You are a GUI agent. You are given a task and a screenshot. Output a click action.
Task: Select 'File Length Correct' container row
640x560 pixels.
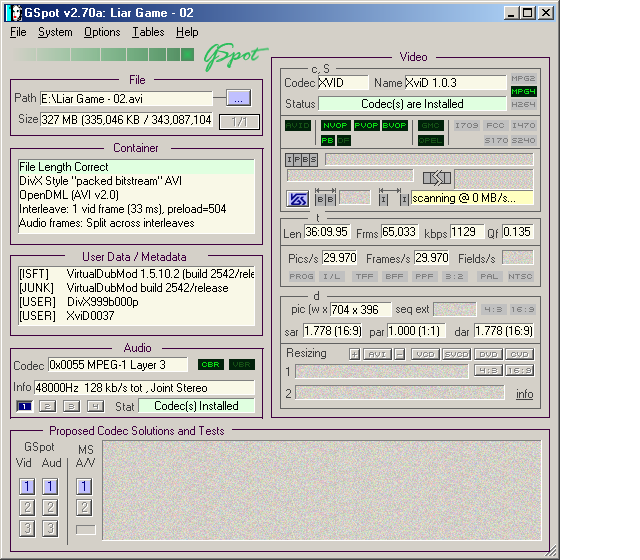pos(136,167)
